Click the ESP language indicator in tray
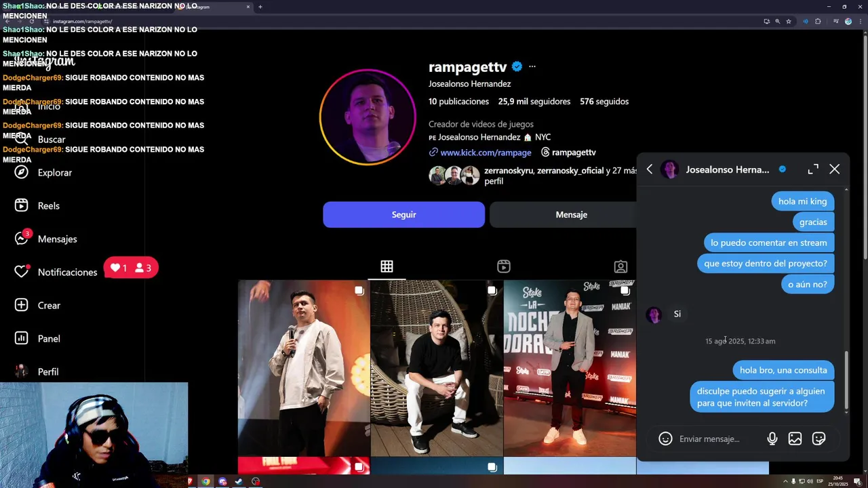The width and height of the screenshot is (868, 488). (x=819, y=482)
